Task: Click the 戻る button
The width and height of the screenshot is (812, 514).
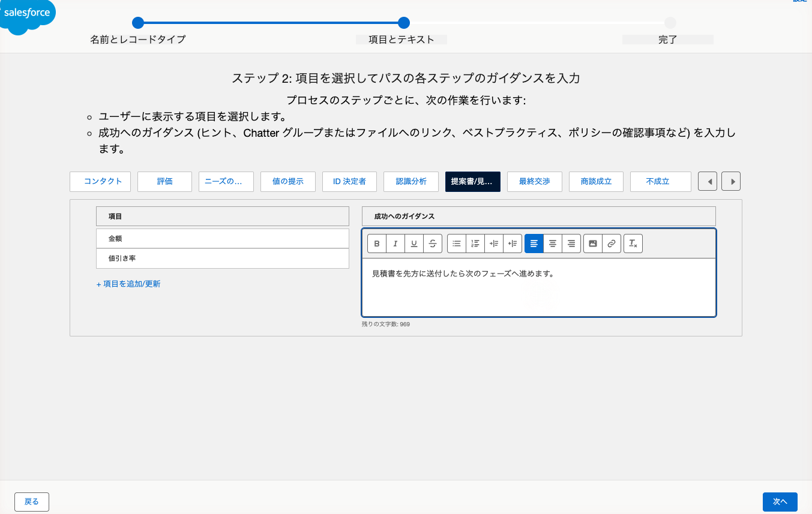Action: point(32,502)
